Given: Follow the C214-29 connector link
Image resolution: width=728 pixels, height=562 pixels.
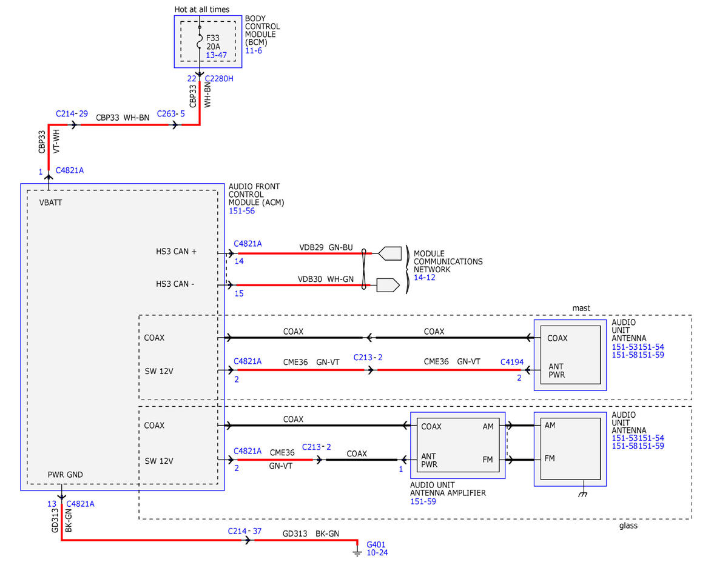Looking at the screenshot, I should 72,113.
